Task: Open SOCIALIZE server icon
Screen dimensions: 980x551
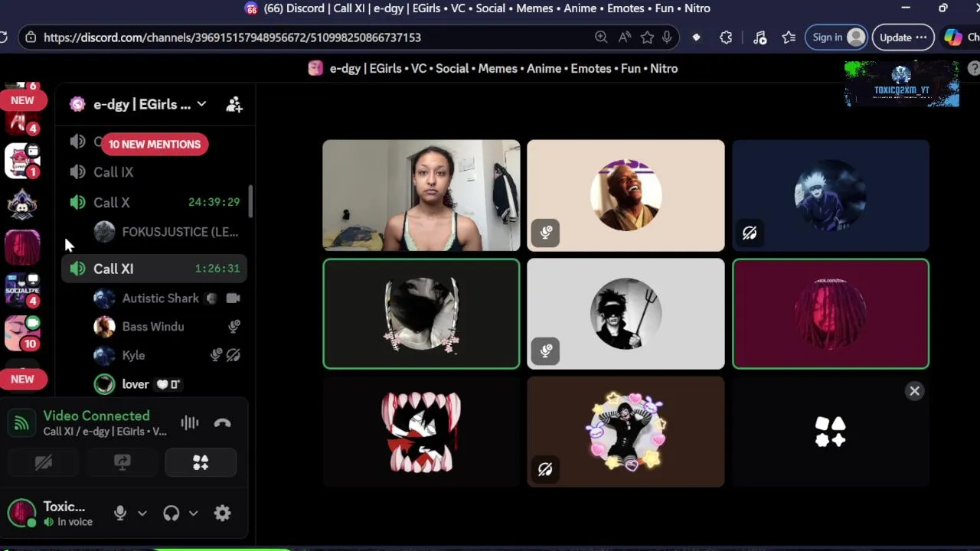Action: point(22,290)
